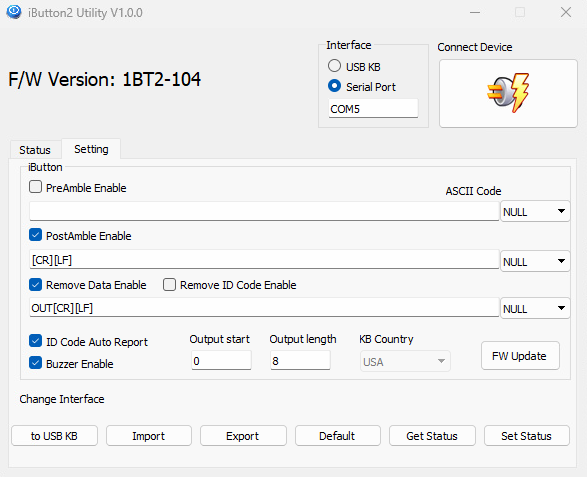This screenshot has width=587, height=477.
Task: Open the PreAmble ASCII Code dropdown
Action: click(535, 212)
